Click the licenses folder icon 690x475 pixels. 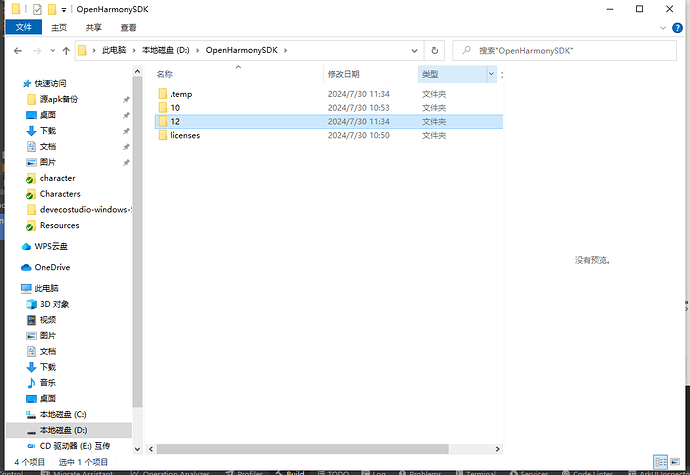162,135
